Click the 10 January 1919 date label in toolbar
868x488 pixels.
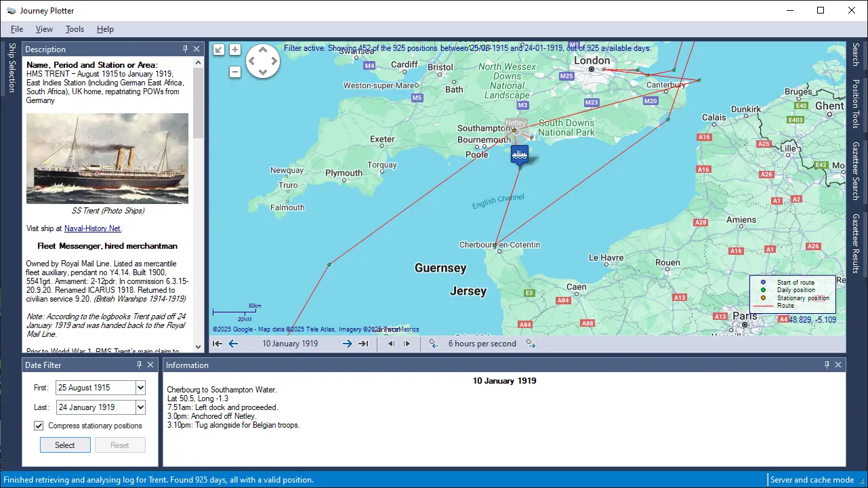coord(290,344)
